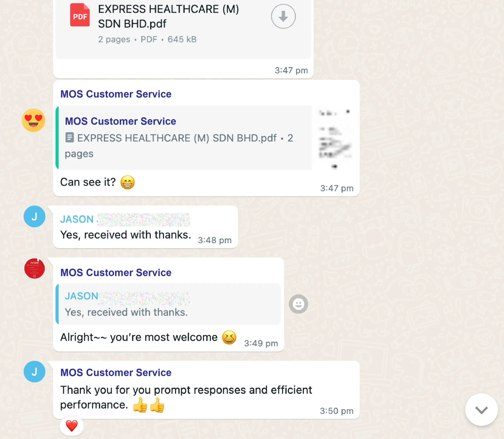Click the document icon in quoted reply
Screen dimensions: 504x439
69,137
